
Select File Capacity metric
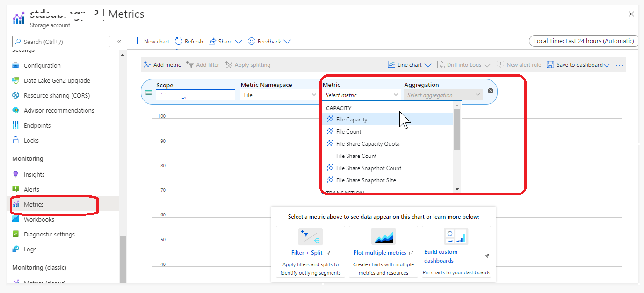click(x=388, y=120)
